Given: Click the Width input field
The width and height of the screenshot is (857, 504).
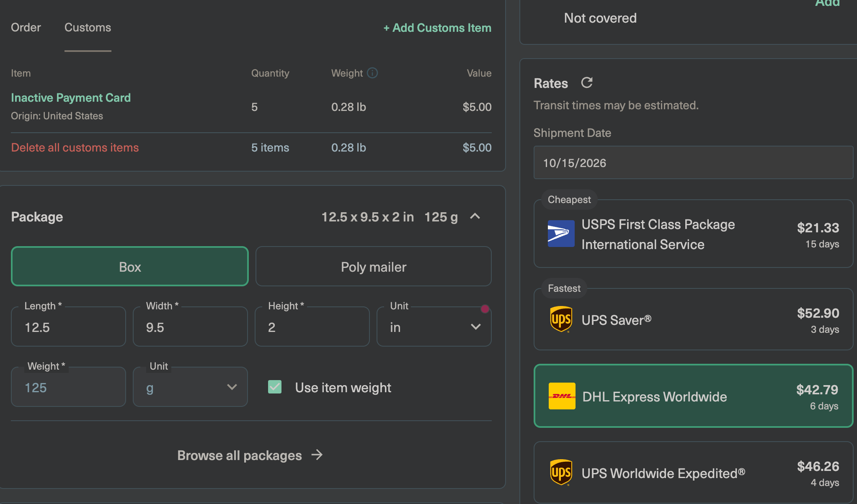Looking at the screenshot, I should pos(190,327).
